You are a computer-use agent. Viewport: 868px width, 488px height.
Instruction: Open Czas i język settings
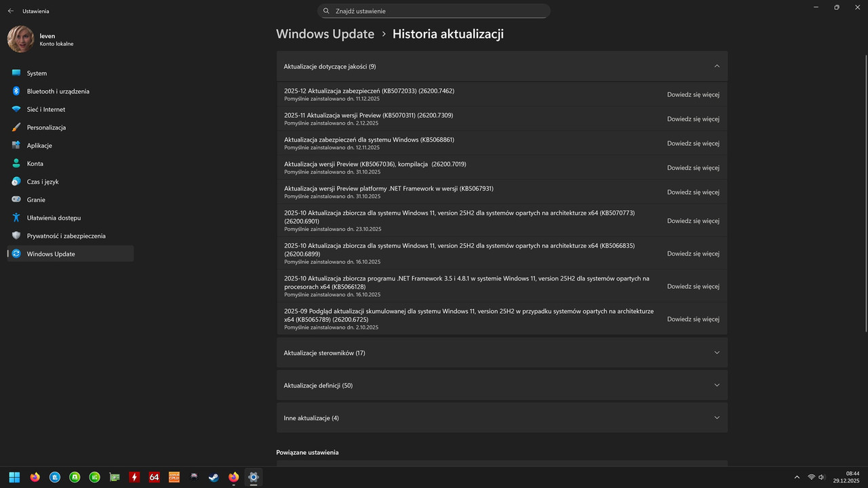click(71, 182)
